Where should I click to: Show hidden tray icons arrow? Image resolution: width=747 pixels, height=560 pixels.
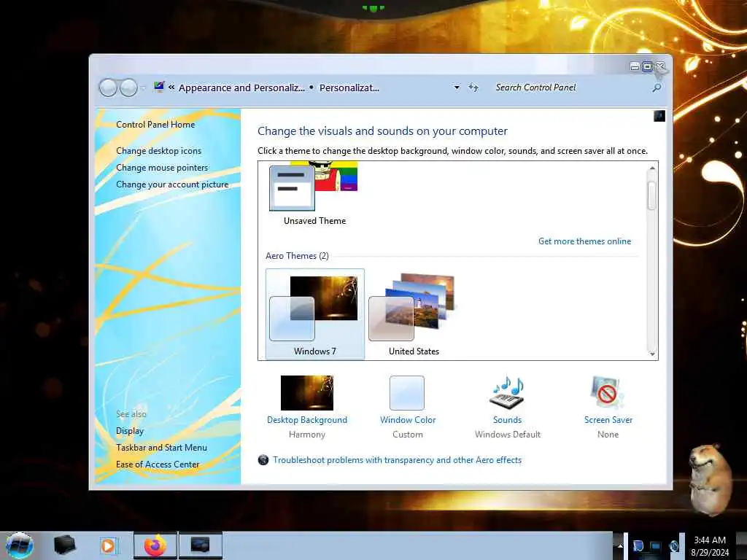click(x=620, y=545)
